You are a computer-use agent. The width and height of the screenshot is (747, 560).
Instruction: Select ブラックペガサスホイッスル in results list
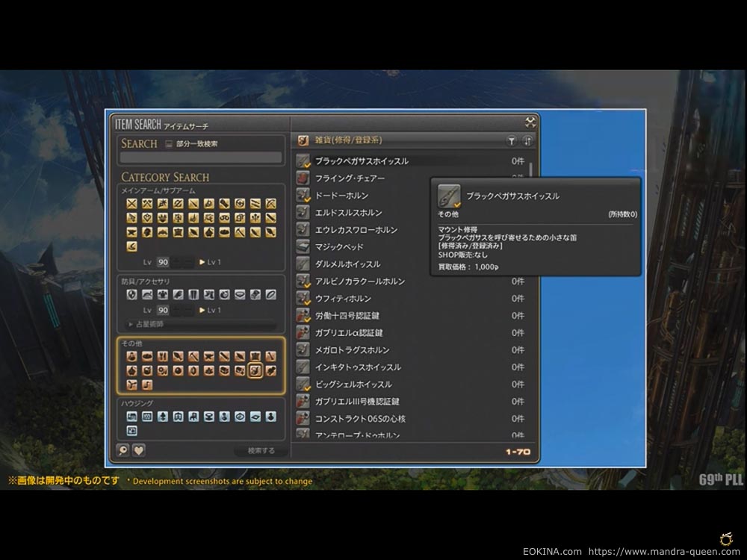pos(411,161)
